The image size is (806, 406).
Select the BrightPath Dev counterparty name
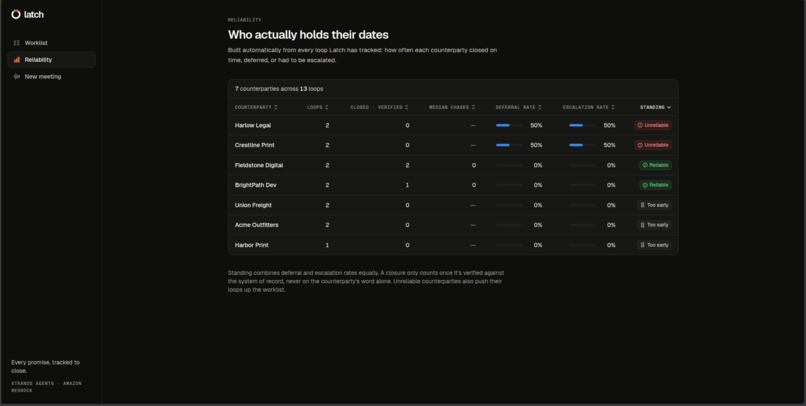255,185
